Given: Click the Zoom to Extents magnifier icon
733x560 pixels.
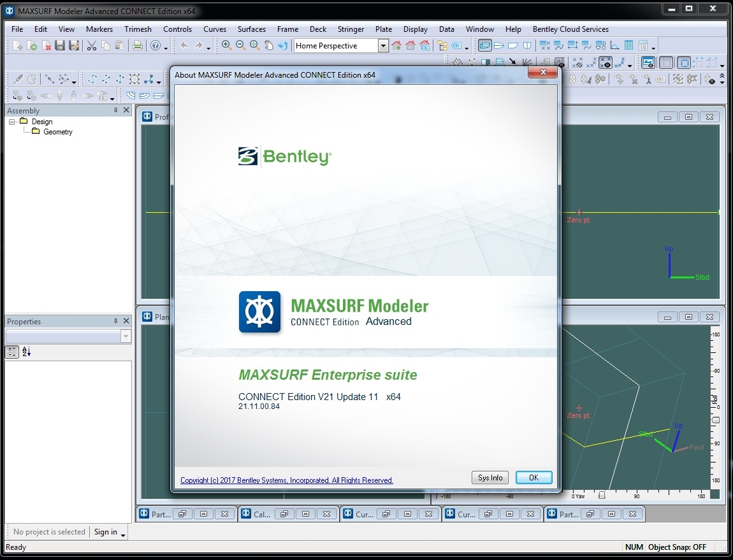Looking at the screenshot, I should [255, 45].
